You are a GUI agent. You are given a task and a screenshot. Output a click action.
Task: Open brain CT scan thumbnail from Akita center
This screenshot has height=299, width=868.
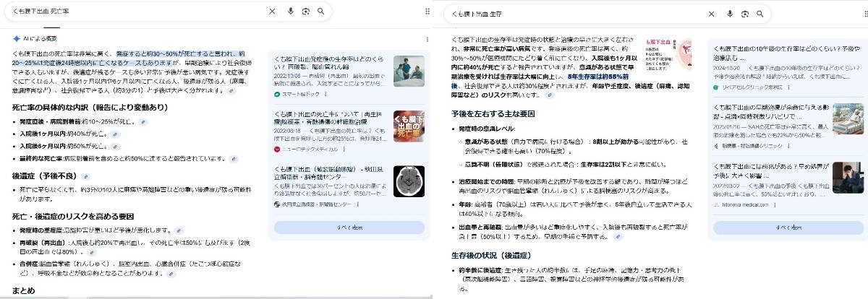point(409,181)
